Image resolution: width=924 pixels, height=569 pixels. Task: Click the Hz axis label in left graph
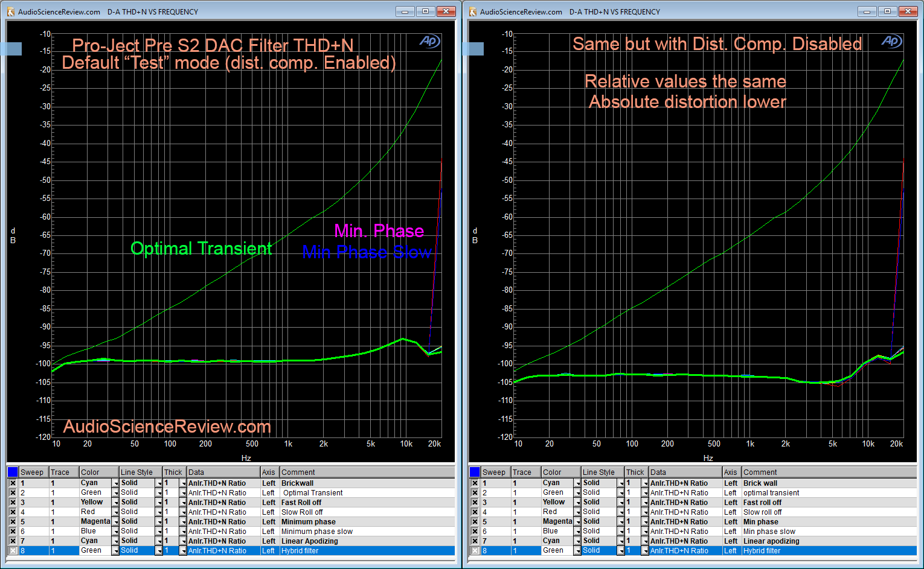pos(246,458)
